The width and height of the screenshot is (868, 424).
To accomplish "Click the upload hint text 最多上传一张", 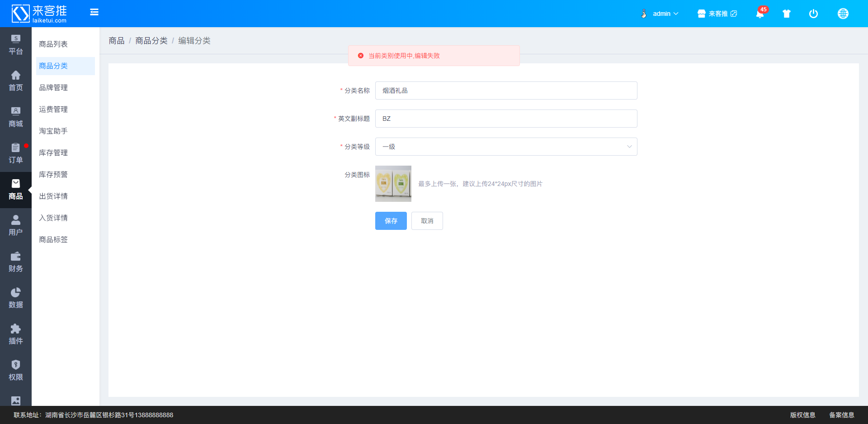I will coord(480,184).
